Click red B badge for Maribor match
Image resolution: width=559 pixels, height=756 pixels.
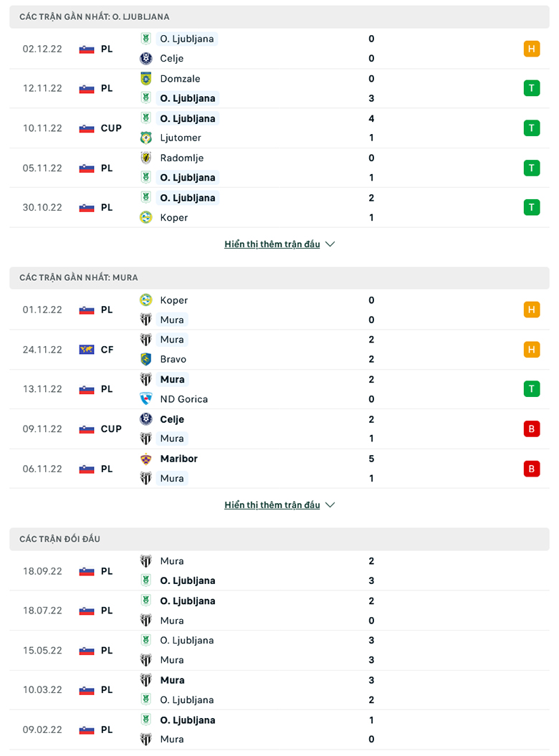(532, 469)
